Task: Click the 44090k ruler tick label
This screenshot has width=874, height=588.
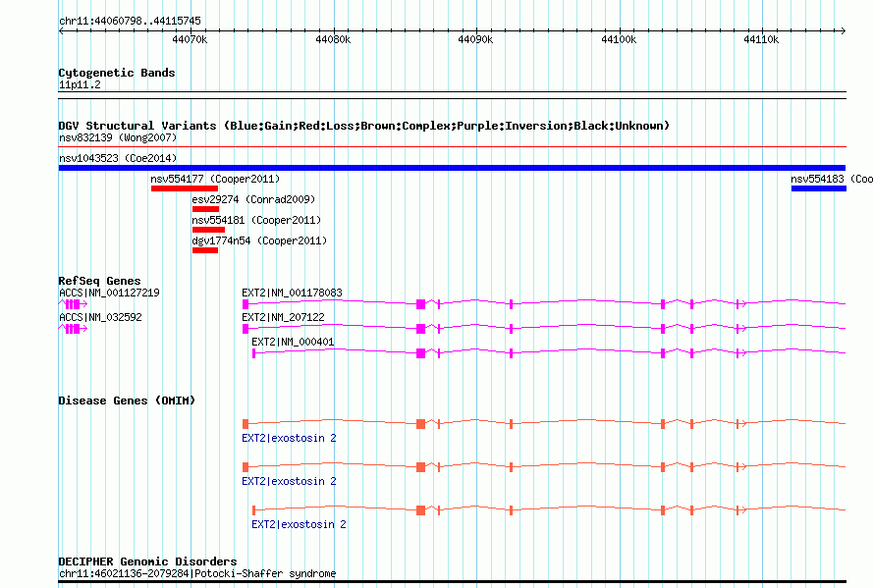Action: coord(475,39)
